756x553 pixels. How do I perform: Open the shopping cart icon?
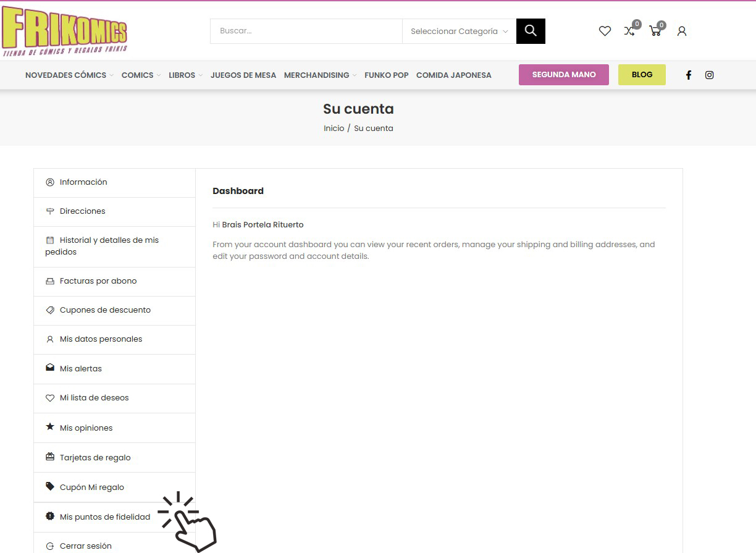655,31
